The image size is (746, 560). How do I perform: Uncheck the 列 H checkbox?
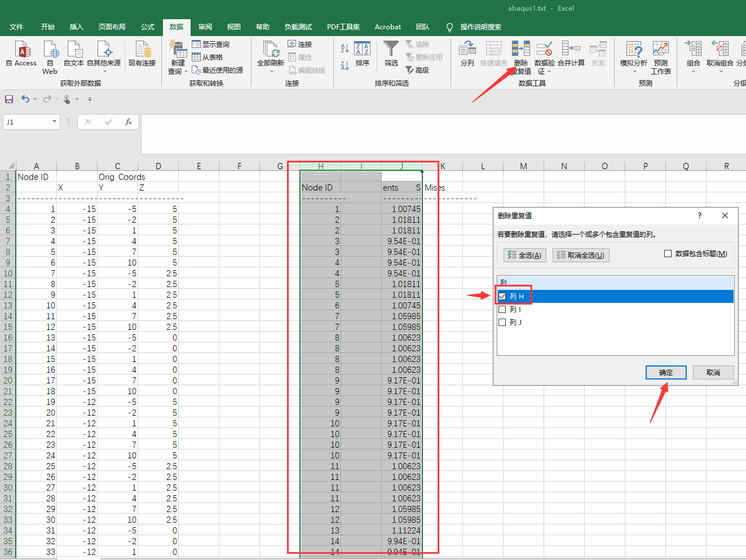[502, 296]
